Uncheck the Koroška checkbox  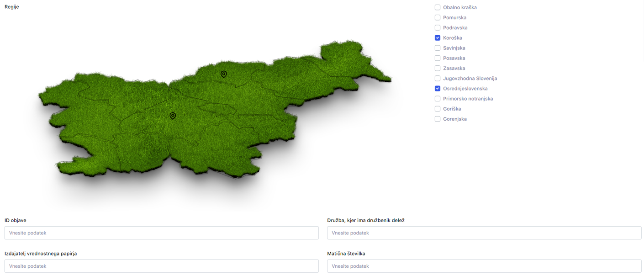pyautogui.click(x=438, y=38)
